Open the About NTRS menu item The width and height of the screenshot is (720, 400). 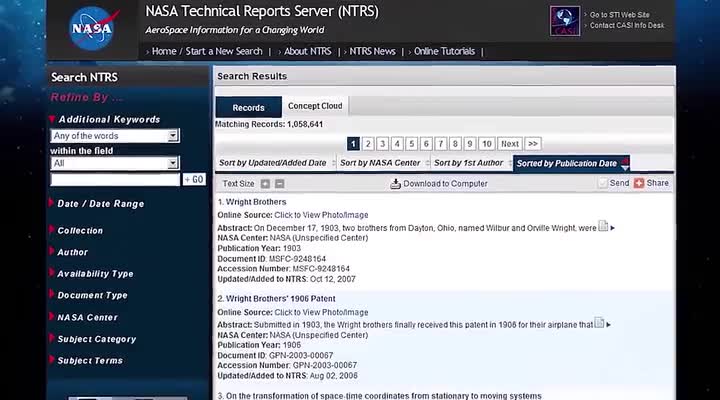click(306, 51)
